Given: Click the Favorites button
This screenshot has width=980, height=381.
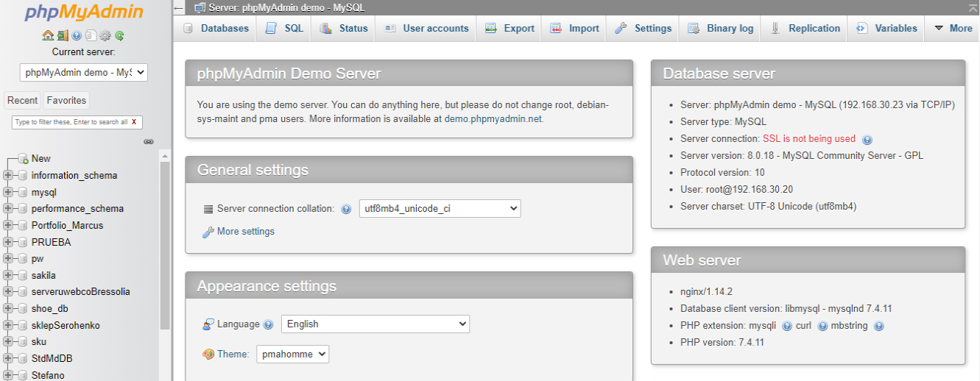Looking at the screenshot, I should tap(66, 100).
